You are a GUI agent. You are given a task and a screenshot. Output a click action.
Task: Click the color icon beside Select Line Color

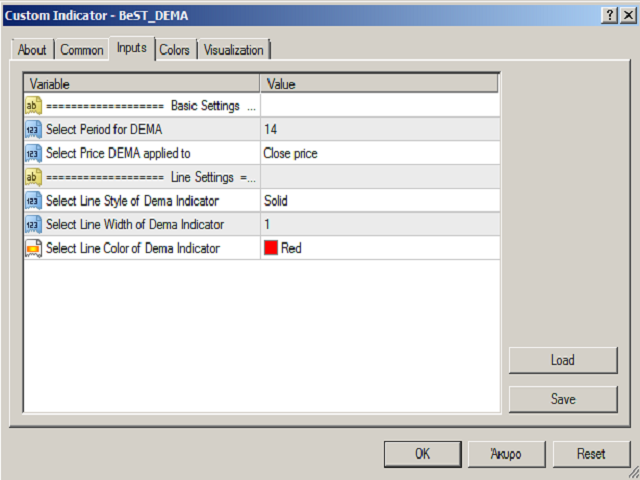(33, 248)
